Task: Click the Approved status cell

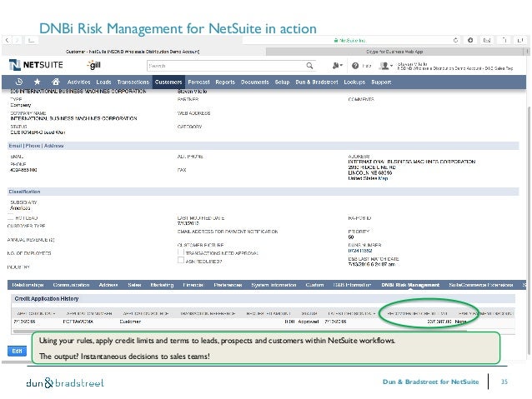Action: (x=308, y=322)
